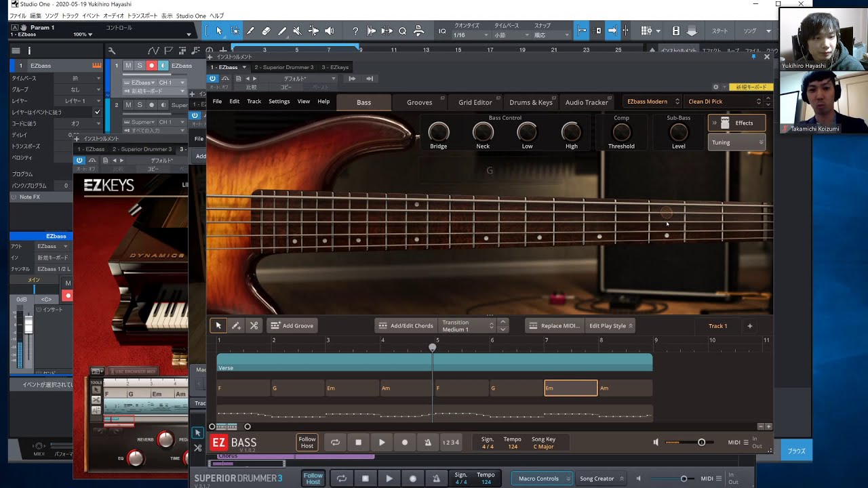Switch to the Grid Editor tab
Image resolution: width=868 pixels, height=488 pixels.
pos(475,102)
